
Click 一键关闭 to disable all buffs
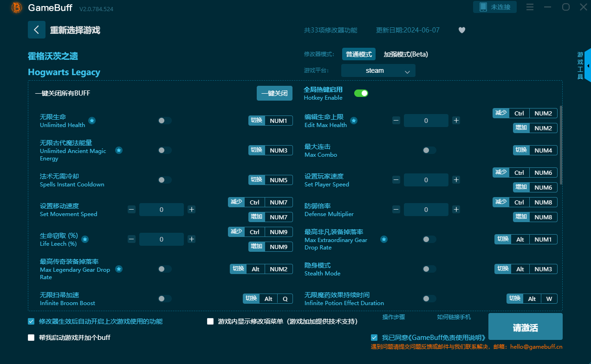click(x=274, y=93)
